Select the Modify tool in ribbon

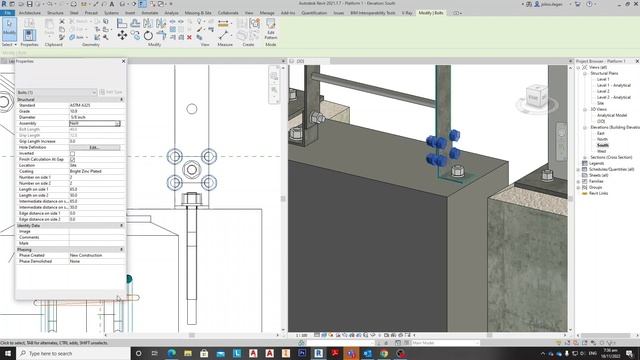point(9,29)
